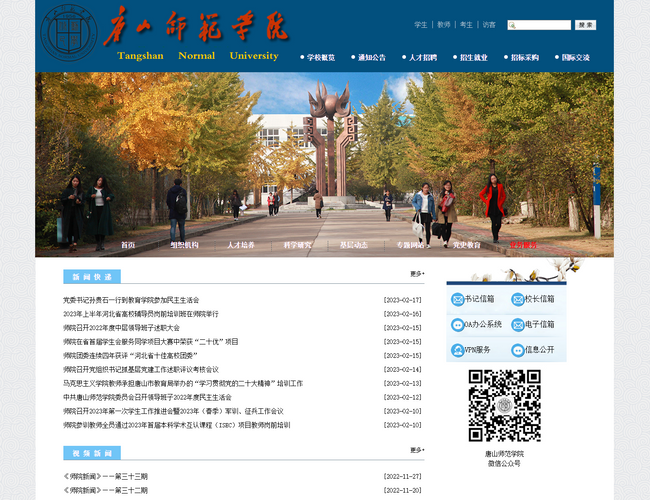Open news about 基层党建工作述职评议考核会议

tap(141, 370)
